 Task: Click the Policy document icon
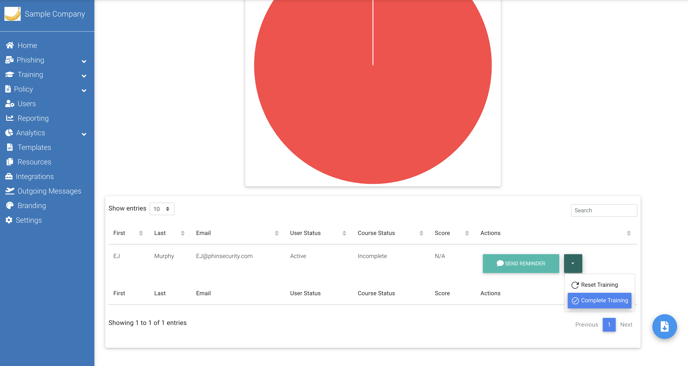[8, 89]
